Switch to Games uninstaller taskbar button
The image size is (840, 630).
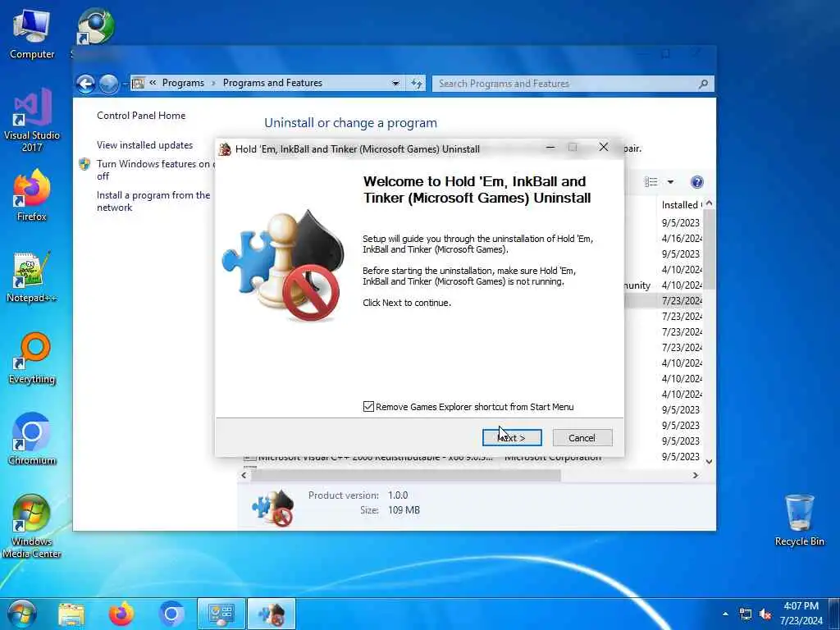tap(272, 614)
